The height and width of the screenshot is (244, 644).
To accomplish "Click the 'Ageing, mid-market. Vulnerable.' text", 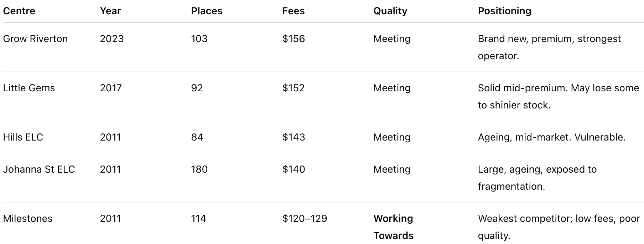I will point(552,137).
